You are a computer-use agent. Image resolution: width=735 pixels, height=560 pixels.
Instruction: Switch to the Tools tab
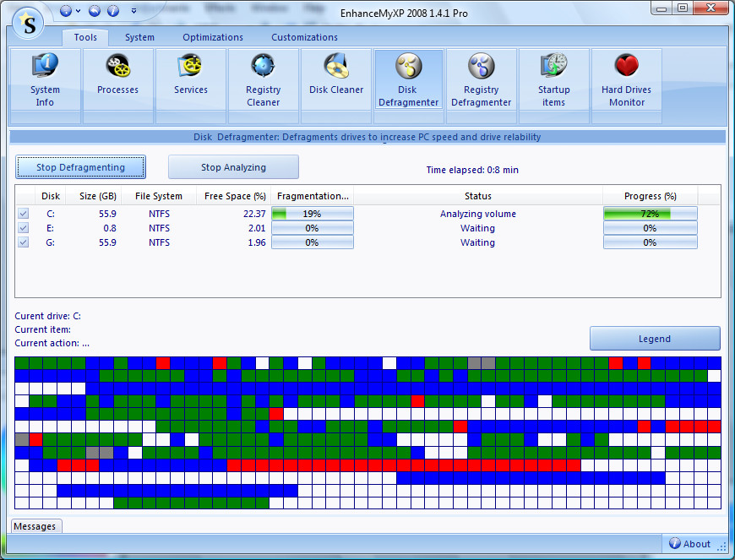click(x=85, y=37)
